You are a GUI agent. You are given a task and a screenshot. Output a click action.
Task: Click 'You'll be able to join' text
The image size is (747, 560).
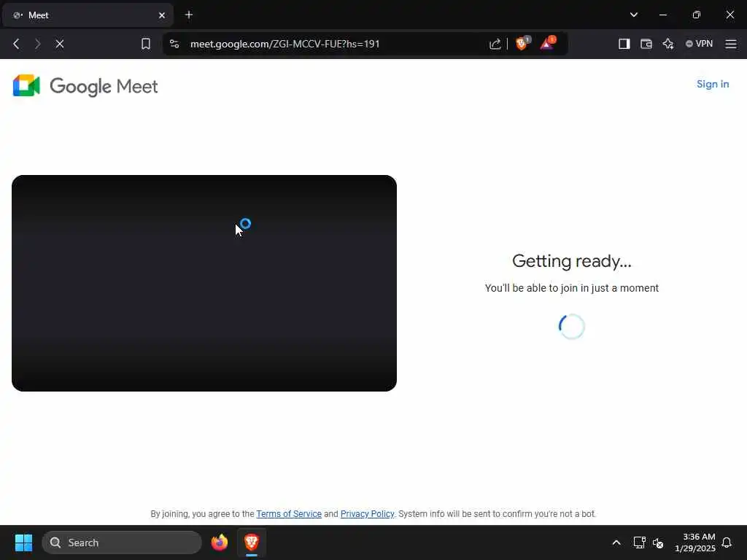572,288
